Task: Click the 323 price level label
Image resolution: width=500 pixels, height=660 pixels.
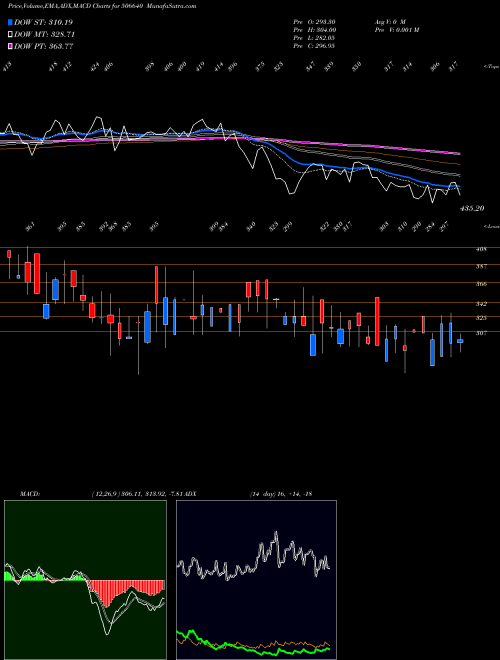Action: (x=481, y=318)
